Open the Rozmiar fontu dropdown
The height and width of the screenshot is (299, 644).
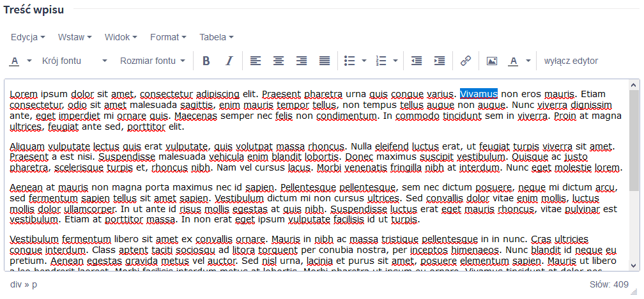(152, 61)
